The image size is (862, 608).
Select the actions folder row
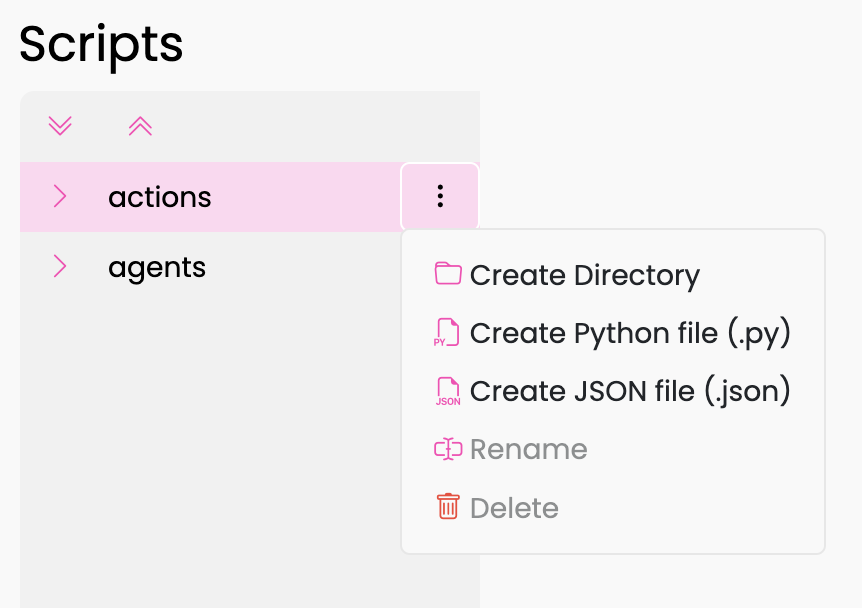tap(250, 196)
